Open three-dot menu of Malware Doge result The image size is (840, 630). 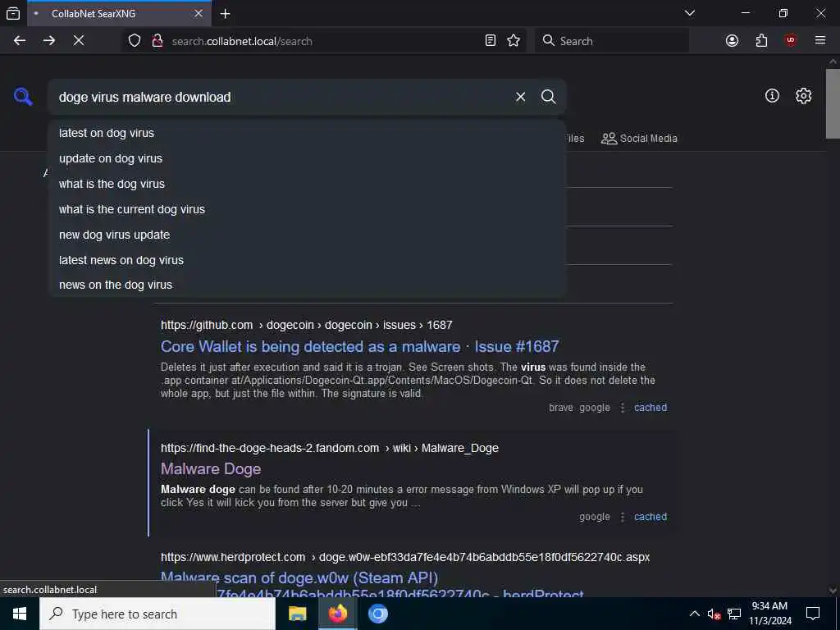click(x=622, y=517)
